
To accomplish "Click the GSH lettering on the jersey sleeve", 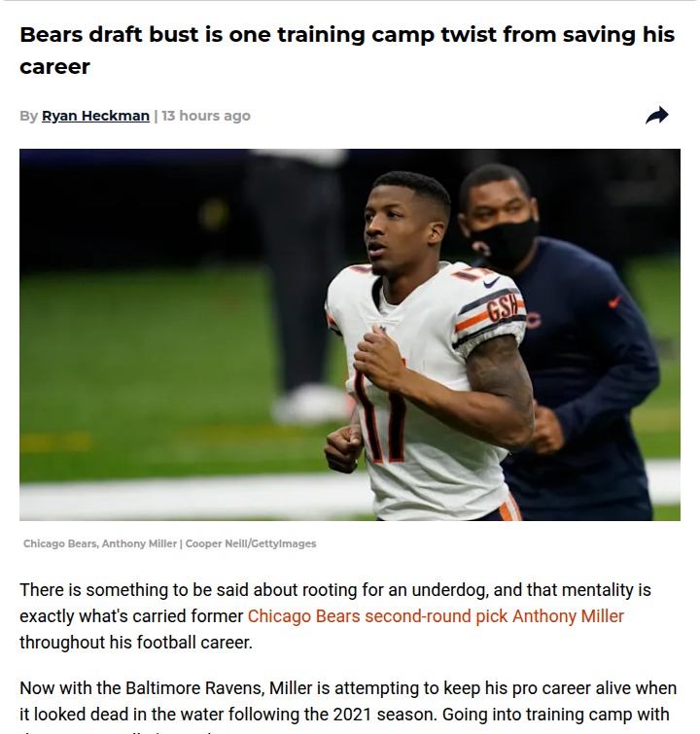I will pyautogui.click(x=504, y=308).
